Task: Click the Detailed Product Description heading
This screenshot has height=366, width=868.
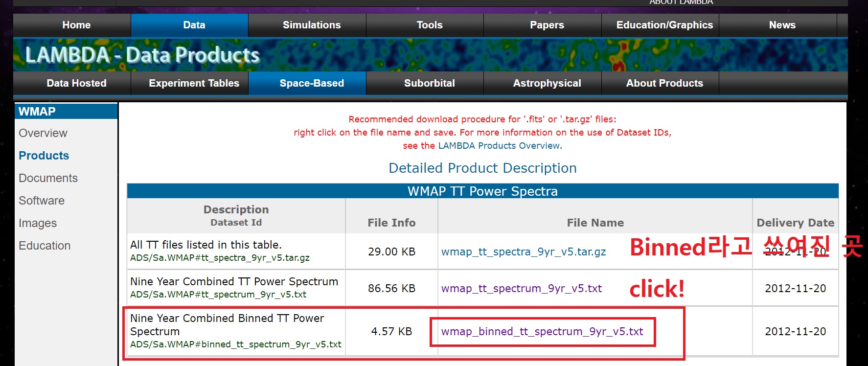Action: (482, 168)
